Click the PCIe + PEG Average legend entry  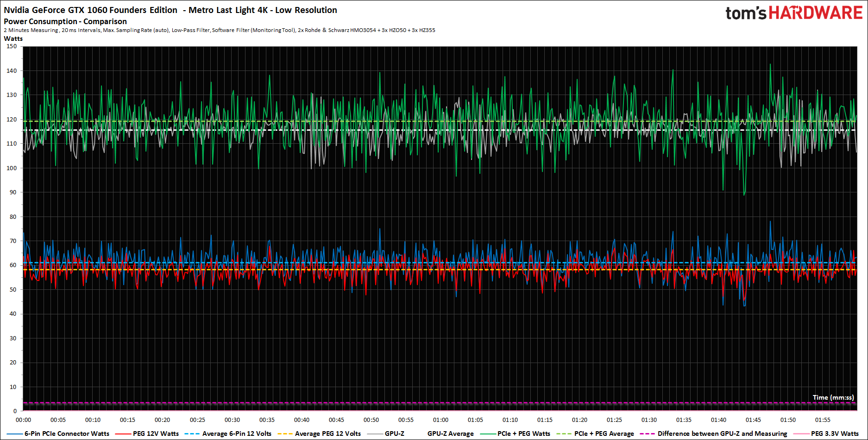point(595,434)
